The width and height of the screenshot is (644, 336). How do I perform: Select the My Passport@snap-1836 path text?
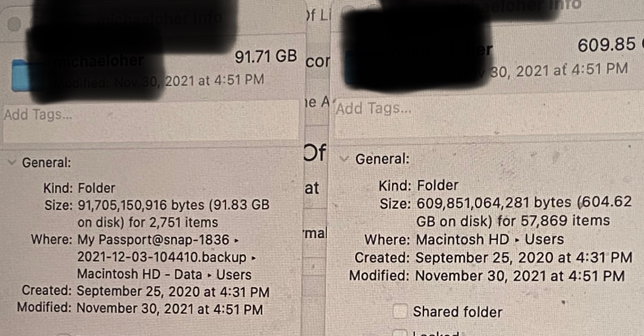(153, 239)
